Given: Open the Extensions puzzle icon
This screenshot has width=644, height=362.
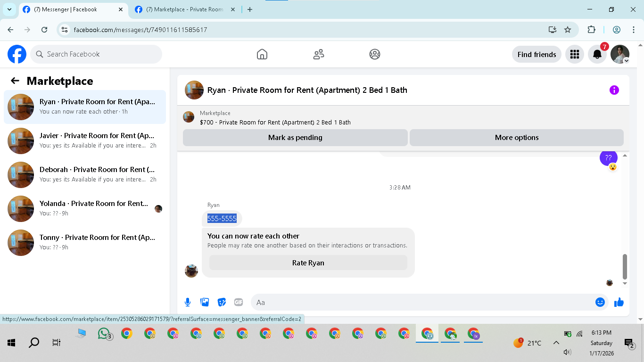Looking at the screenshot, I should pyautogui.click(x=591, y=30).
